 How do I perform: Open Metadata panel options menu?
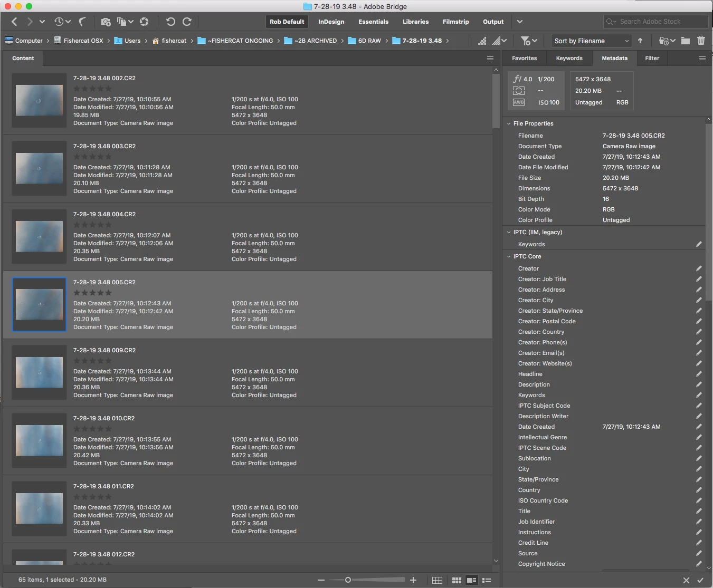702,59
